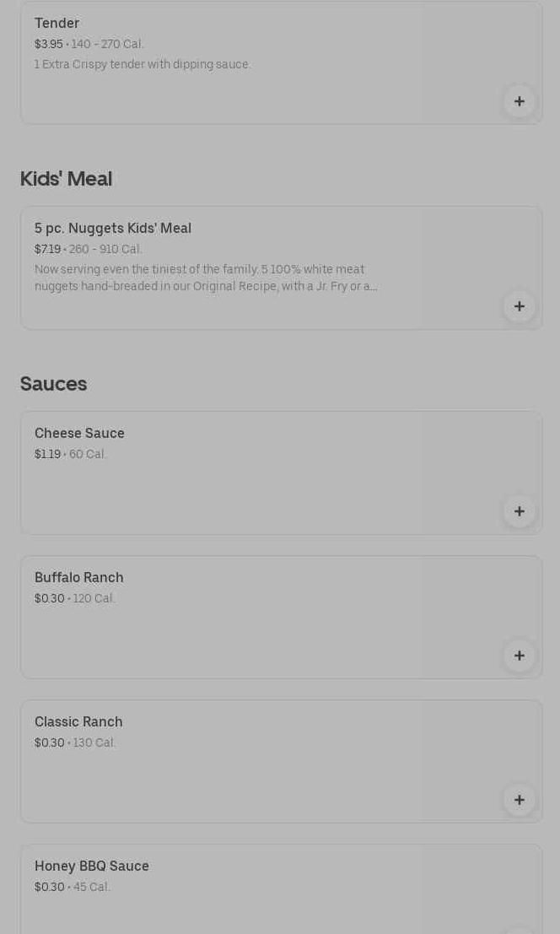The width and height of the screenshot is (560, 934).
Task: Add the Tender to your order
Action: pos(519,101)
